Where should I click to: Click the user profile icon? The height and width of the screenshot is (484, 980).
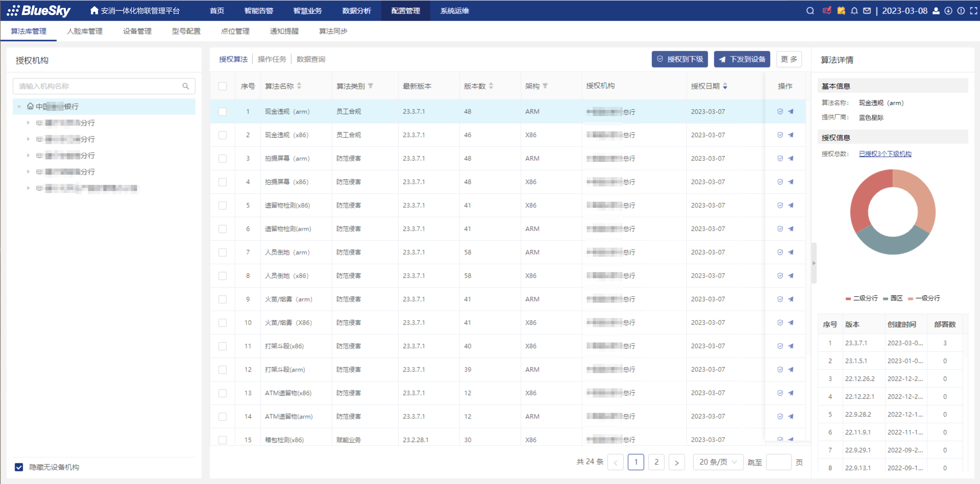click(936, 11)
